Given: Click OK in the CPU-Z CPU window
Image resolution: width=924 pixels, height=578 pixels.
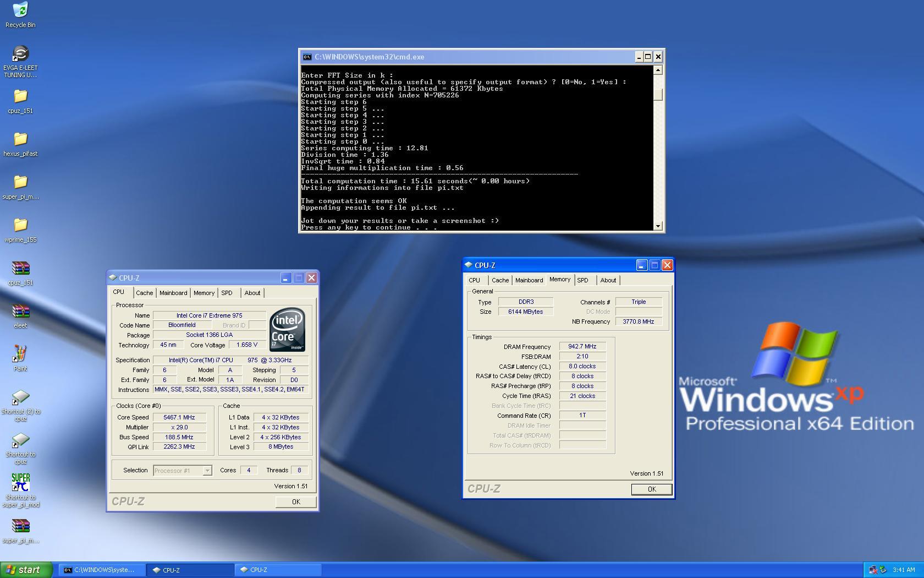Looking at the screenshot, I should (296, 501).
